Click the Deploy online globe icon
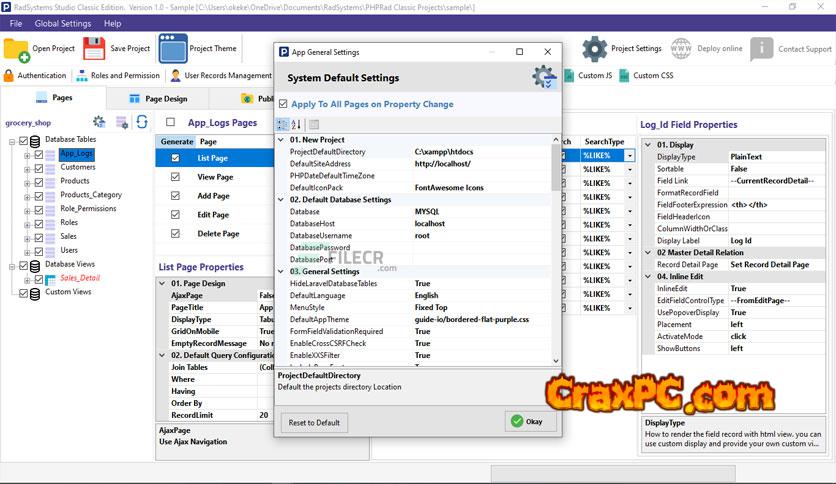Image resolution: width=836 pixels, height=484 pixels. coord(681,49)
